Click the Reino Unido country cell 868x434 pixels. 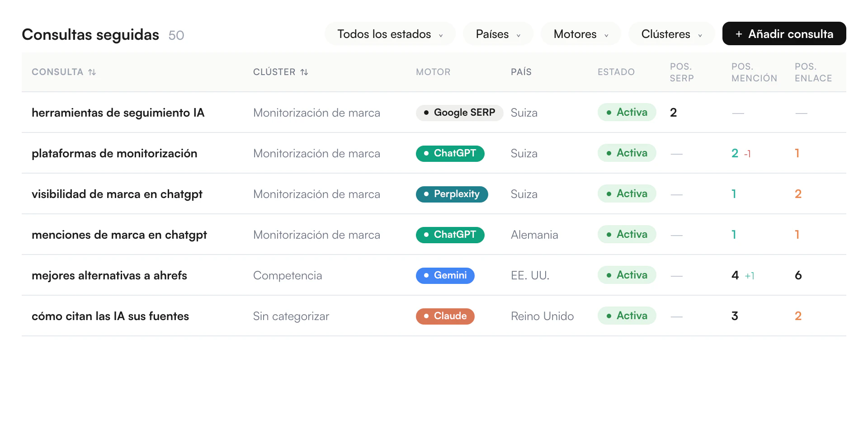(542, 316)
